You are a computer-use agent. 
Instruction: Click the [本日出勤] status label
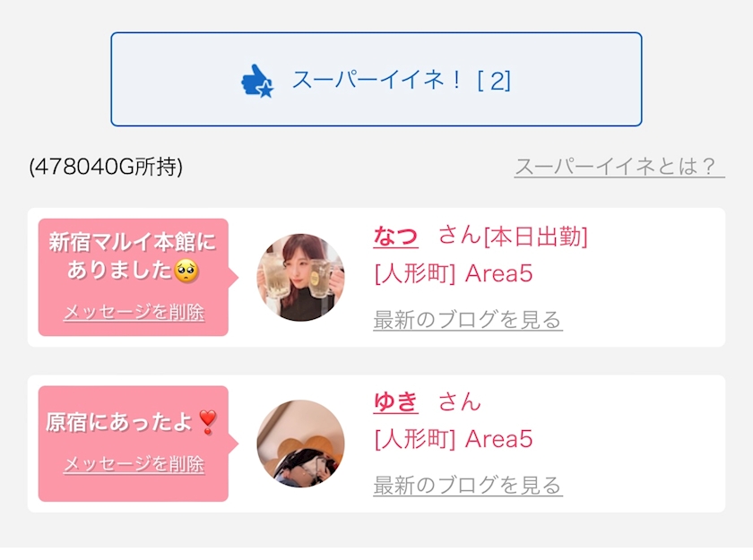(x=536, y=237)
